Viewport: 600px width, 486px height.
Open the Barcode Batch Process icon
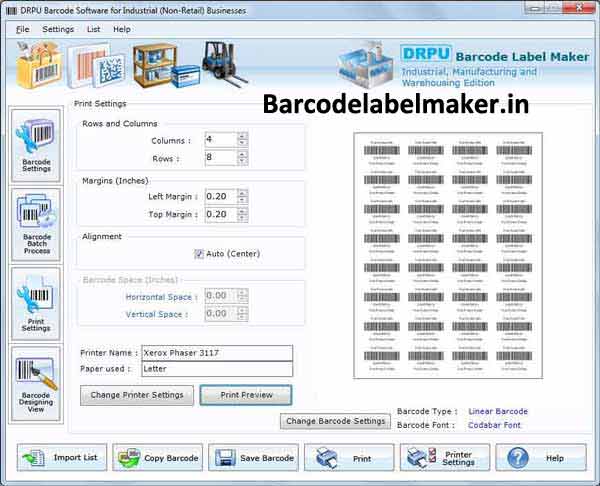[x=36, y=224]
